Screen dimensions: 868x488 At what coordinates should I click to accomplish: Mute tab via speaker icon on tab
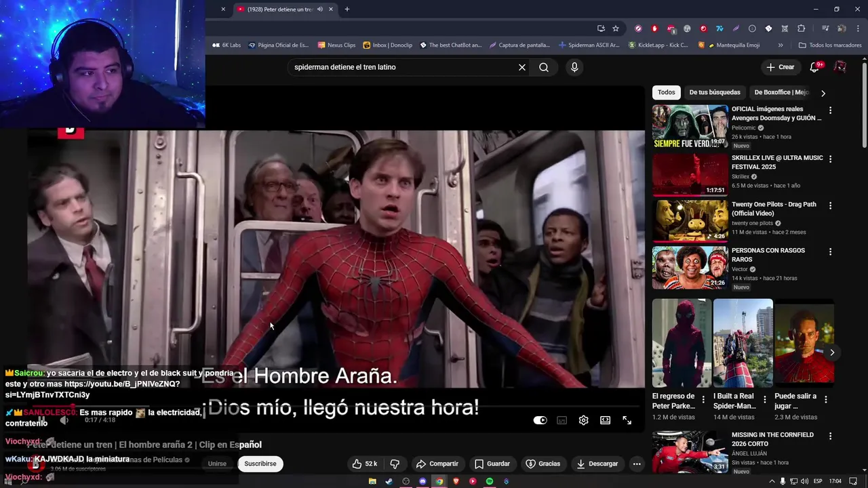click(320, 9)
